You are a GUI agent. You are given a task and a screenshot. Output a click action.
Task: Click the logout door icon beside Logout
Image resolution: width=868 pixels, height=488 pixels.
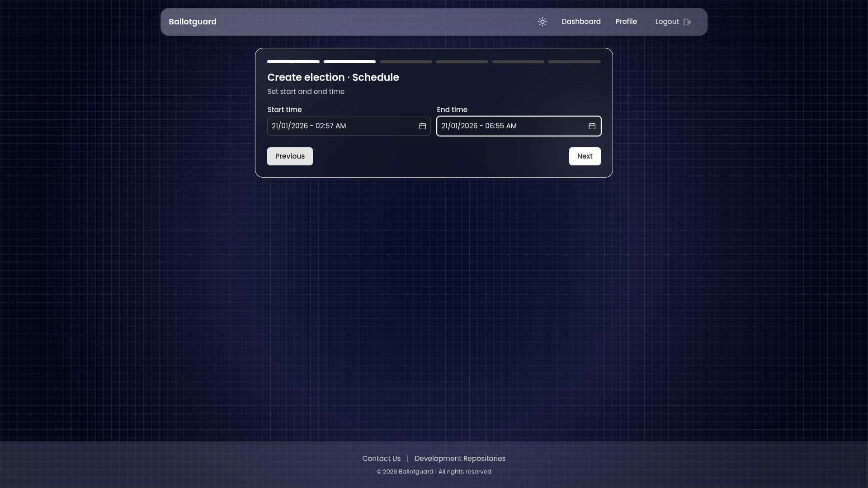[x=687, y=22]
